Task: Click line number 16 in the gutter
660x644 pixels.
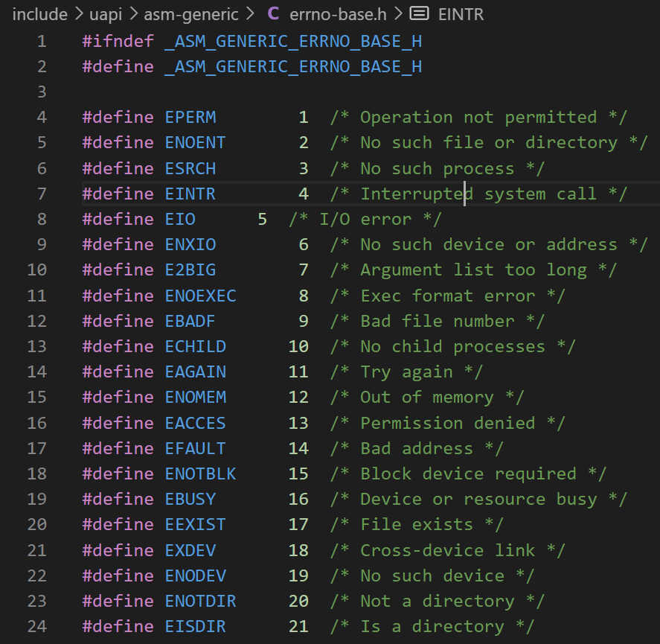Action: coord(37,423)
